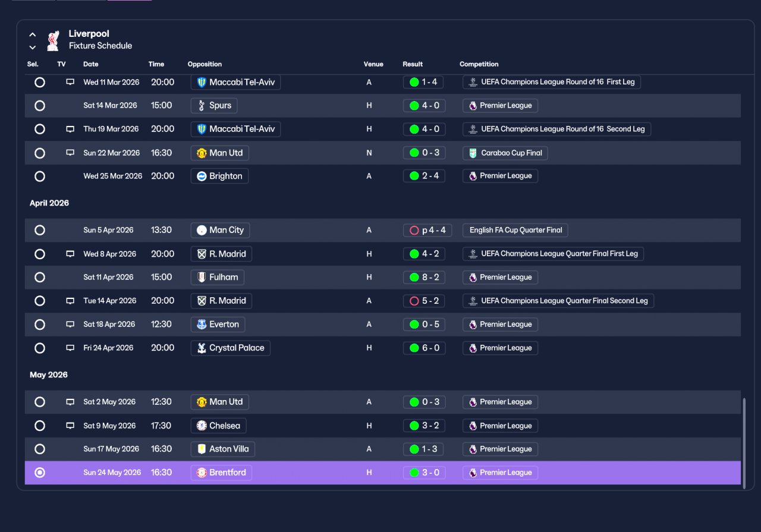761x532 pixels.
Task: Open Brentford opposition button
Action: coord(221,473)
